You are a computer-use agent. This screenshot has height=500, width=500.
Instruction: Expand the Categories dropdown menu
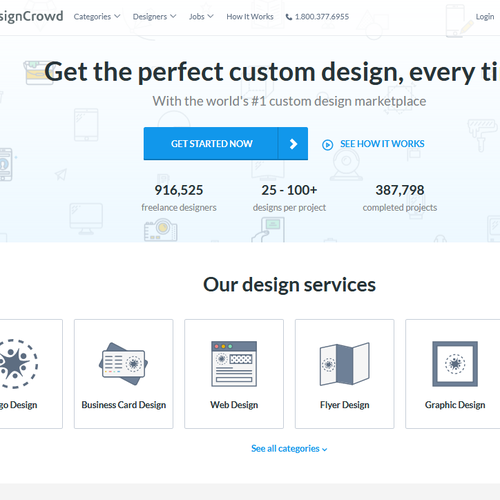97,16
